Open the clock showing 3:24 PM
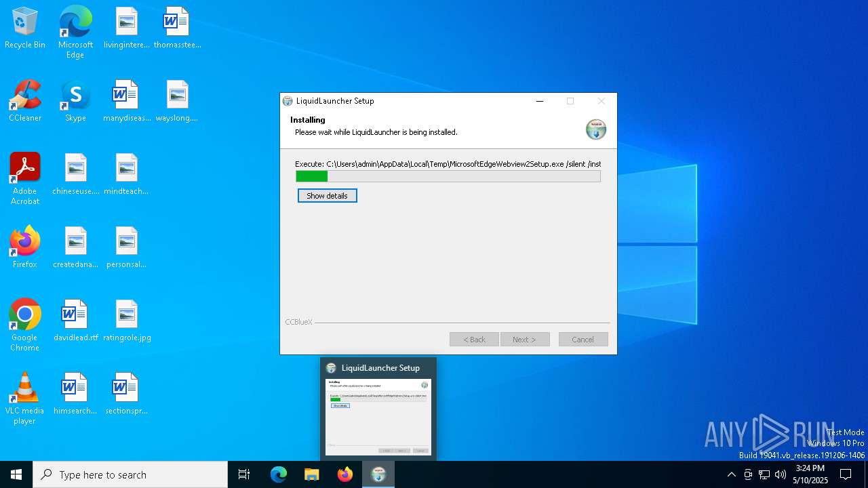The height and width of the screenshot is (488, 868). [x=810, y=474]
